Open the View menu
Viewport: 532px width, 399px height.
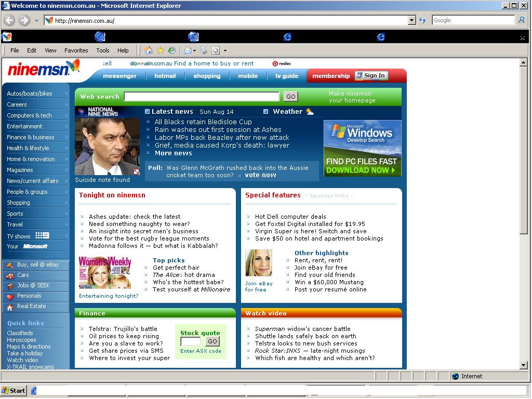pos(50,50)
